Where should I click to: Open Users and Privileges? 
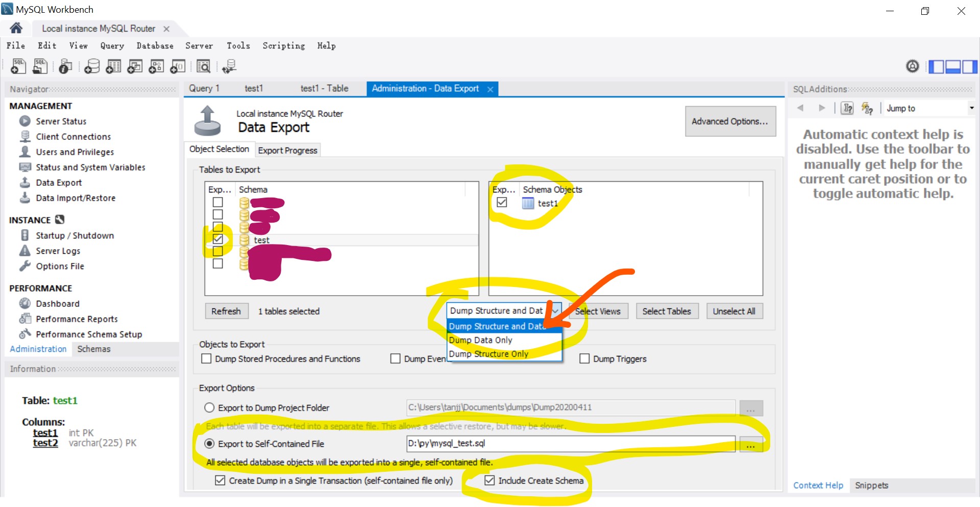(x=75, y=152)
